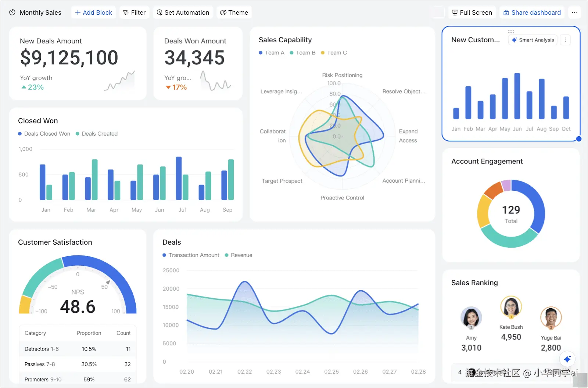Click the Promoters 9-10 row label
The height and width of the screenshot is (388, 588).
click(43, 379)
